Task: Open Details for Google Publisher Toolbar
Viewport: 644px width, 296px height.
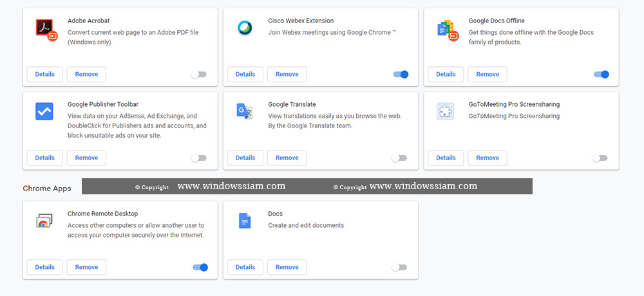Action: point(45,158)
